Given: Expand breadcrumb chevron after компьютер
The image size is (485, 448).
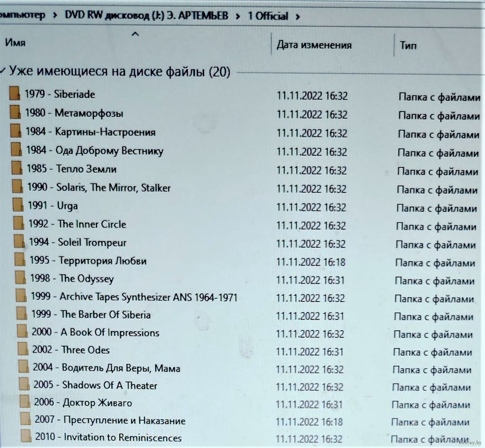Looking at the screenshot, I should [x=55, y=15].
